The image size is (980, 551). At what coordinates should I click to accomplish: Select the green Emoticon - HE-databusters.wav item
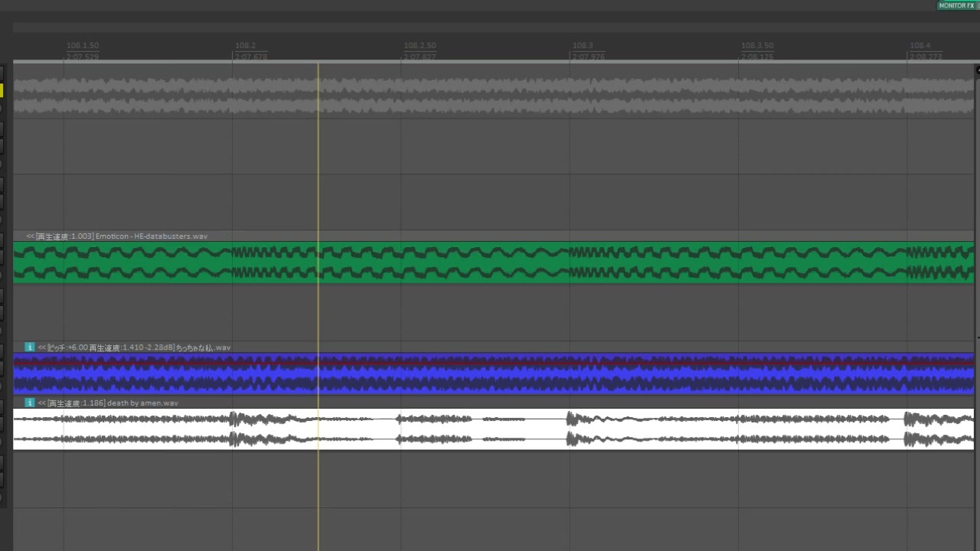494,262
